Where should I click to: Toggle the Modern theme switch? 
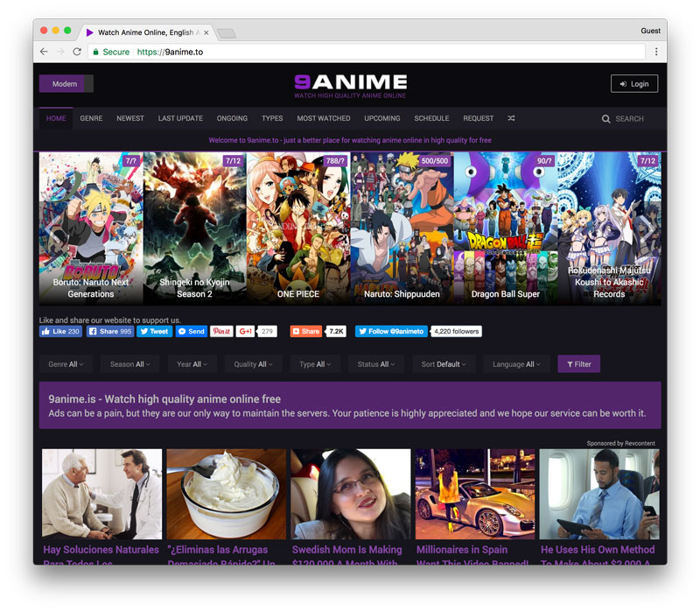(66, 83)
